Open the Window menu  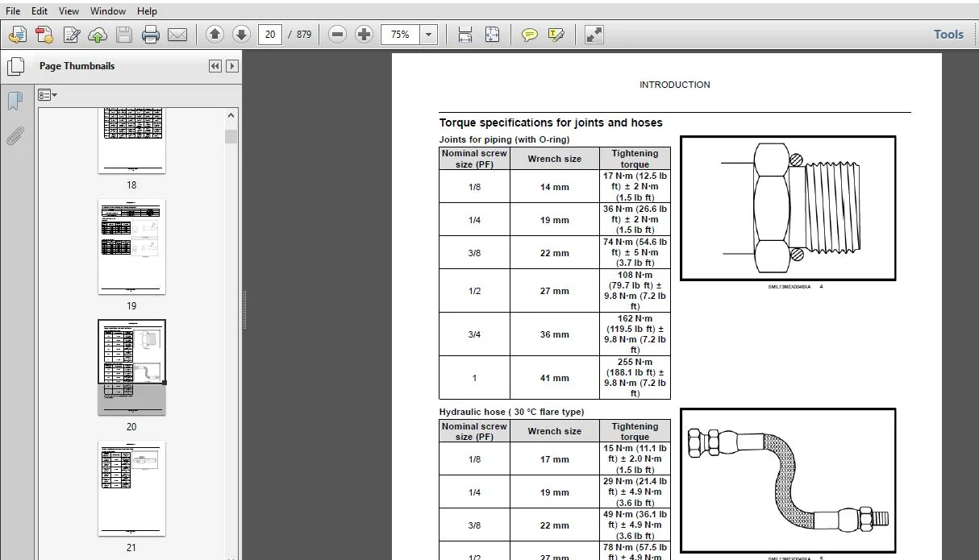tap(108, 11)
